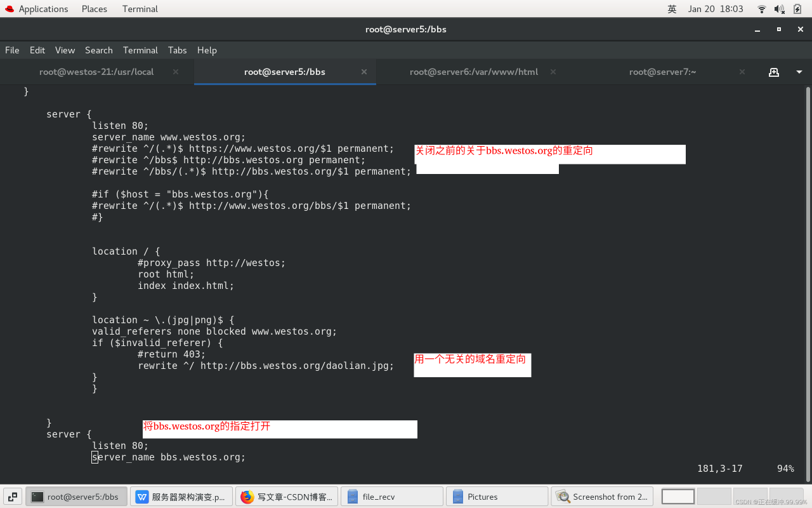Open the Pictures taskbar window
Image resolution: width=812 pixels, height=508 pixels.
coord(497,497)
